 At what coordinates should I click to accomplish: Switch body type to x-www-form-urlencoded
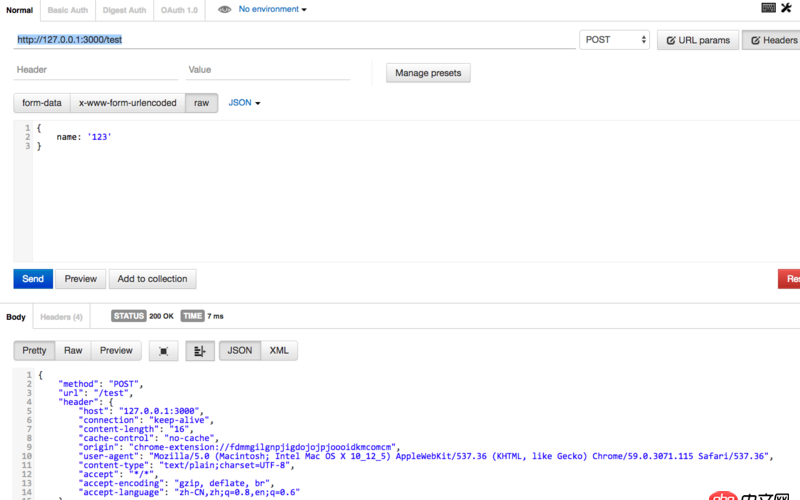[x=127, y=103]
